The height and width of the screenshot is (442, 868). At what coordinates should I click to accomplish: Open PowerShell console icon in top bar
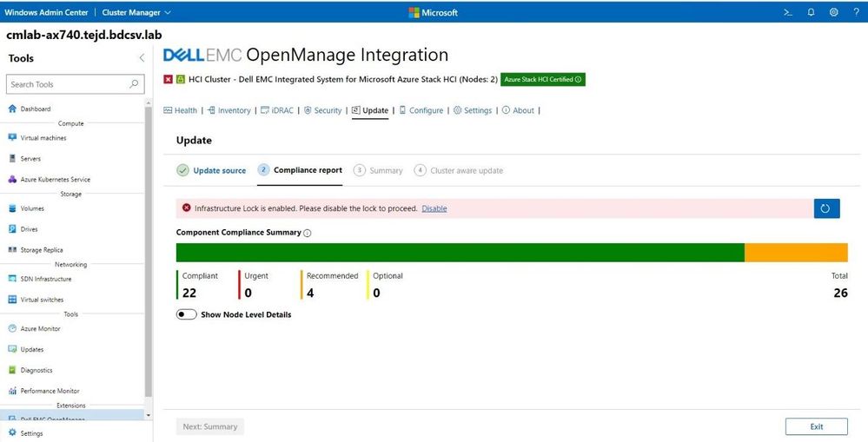click(788, 12)
